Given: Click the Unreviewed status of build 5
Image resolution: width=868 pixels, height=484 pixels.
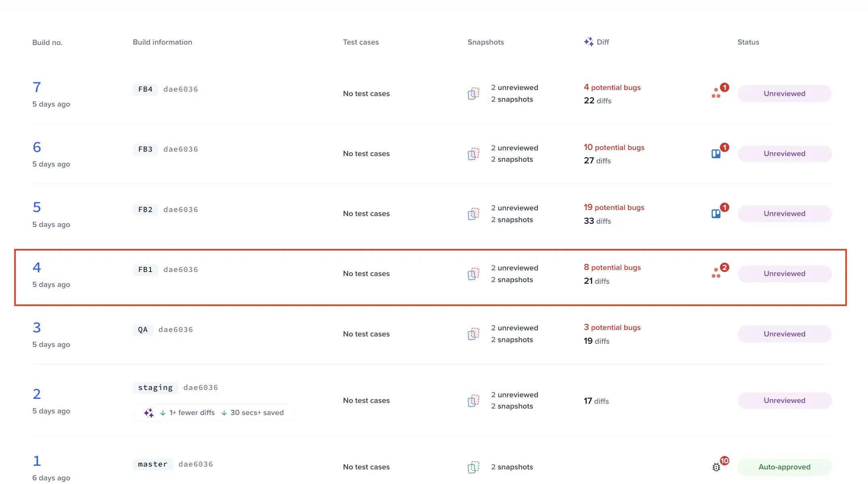Looking at the screenshot, I should 784,214.
